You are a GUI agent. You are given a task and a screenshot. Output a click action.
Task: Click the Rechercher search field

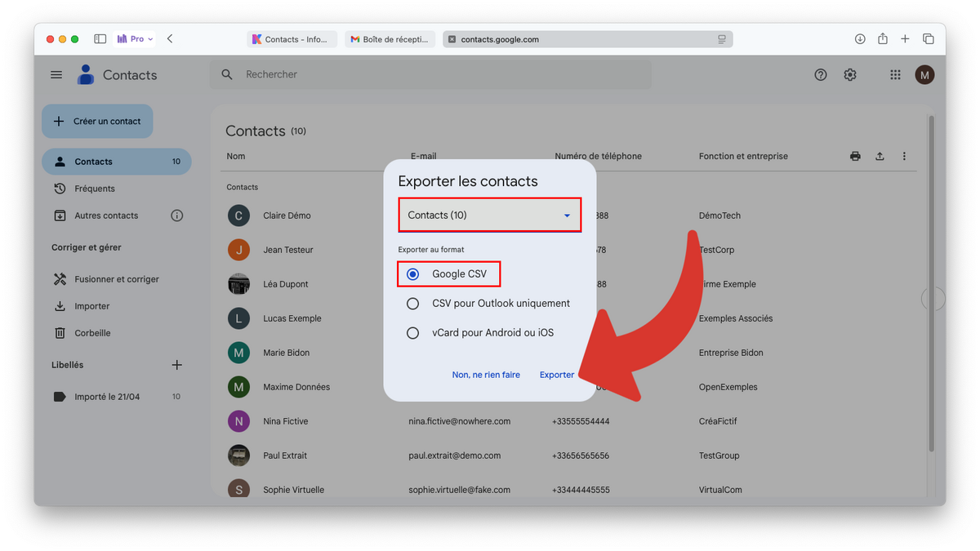(430, 74)
